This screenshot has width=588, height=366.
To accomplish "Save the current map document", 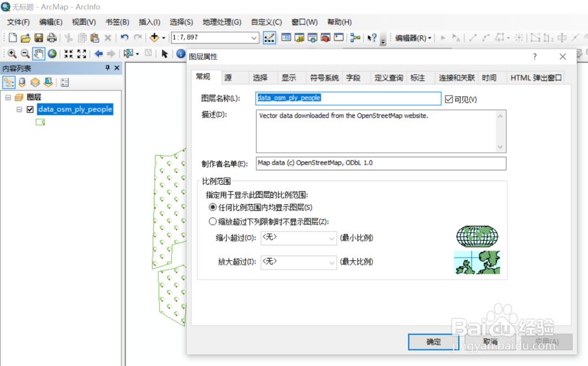I will click(x=38, y=37).
